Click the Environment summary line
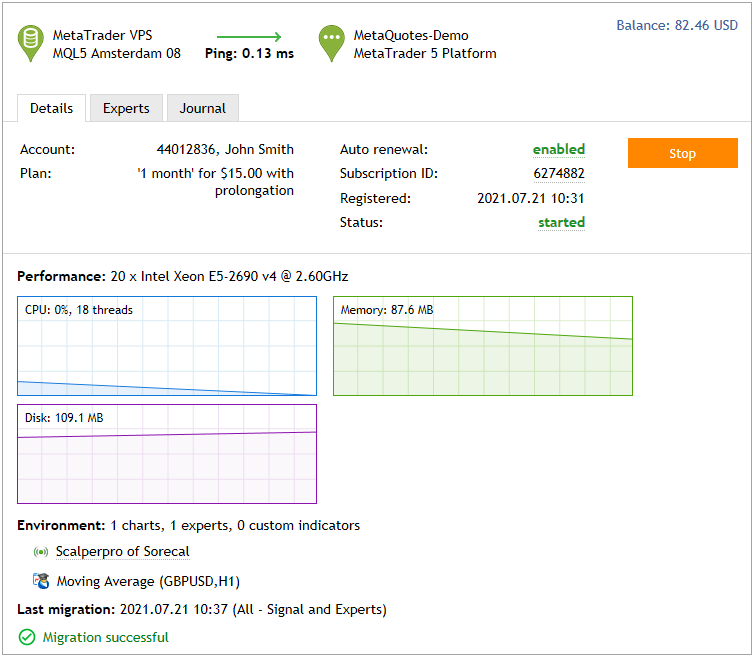Image resolution: width=755 pixels, height=656 pixels. 188,525
